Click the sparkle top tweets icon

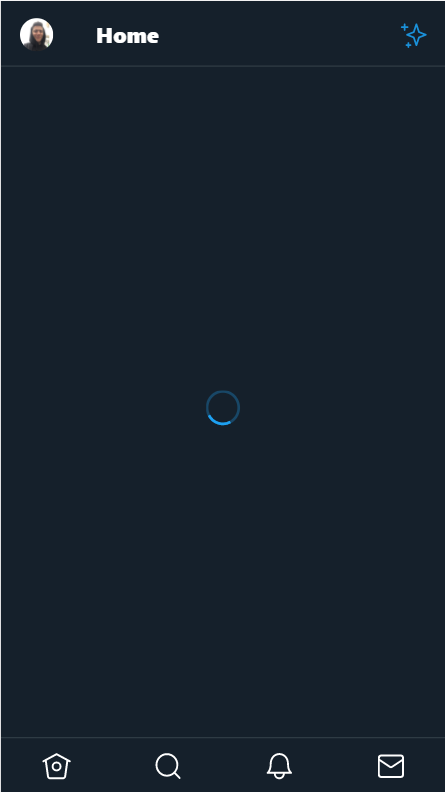(414, 35)
